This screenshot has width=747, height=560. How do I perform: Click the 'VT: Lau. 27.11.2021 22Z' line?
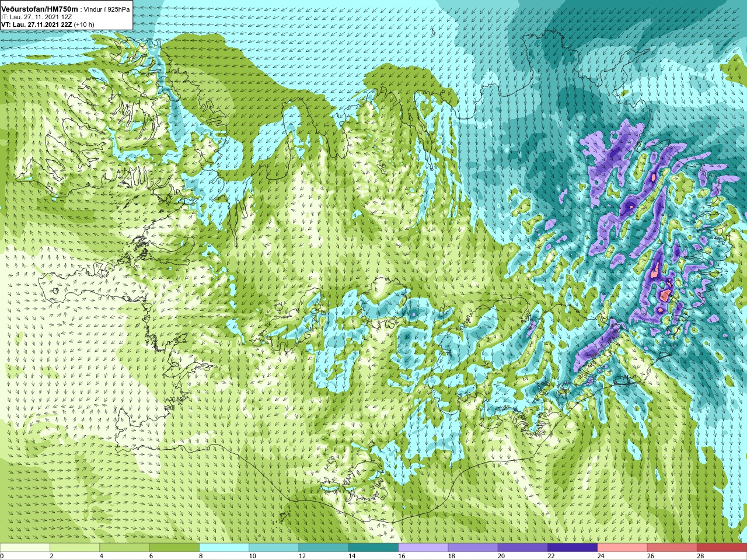tap(36, 24)
